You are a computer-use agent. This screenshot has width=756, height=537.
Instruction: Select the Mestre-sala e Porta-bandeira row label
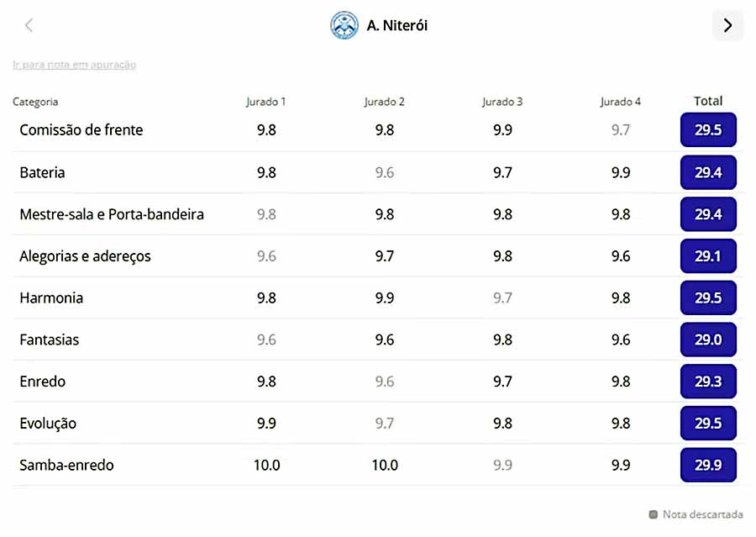tap(112, 214)
